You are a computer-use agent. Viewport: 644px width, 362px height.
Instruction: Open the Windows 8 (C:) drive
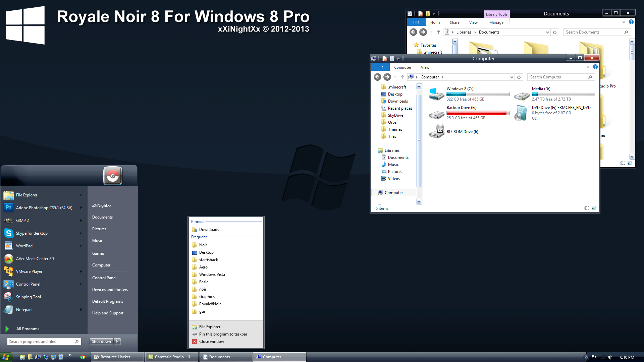[x=469, y=94]
